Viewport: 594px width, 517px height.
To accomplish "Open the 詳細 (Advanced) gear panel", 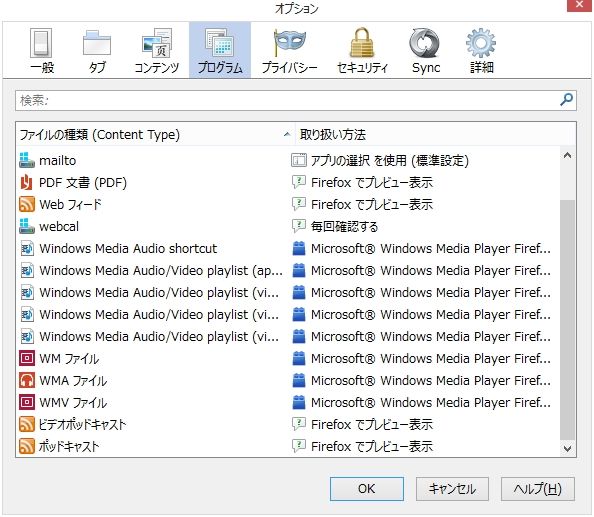I will pyautogui.click(x=481, y=51).
